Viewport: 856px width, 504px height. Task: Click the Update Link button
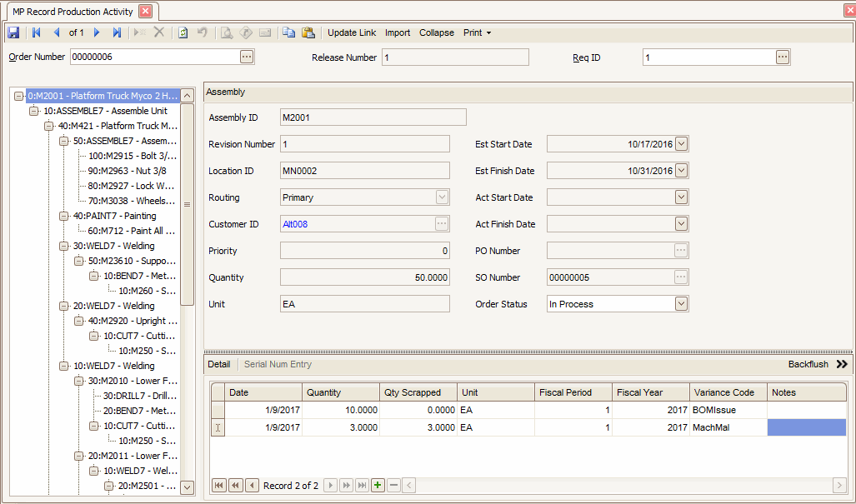pos(351,32)
